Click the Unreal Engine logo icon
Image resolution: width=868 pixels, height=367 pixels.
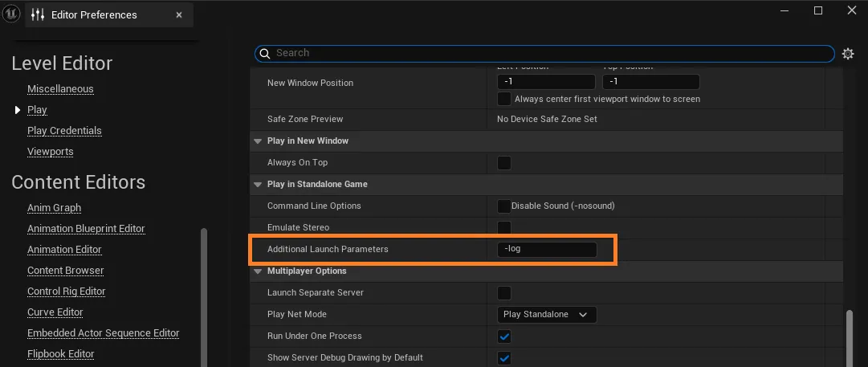point(12,13)
